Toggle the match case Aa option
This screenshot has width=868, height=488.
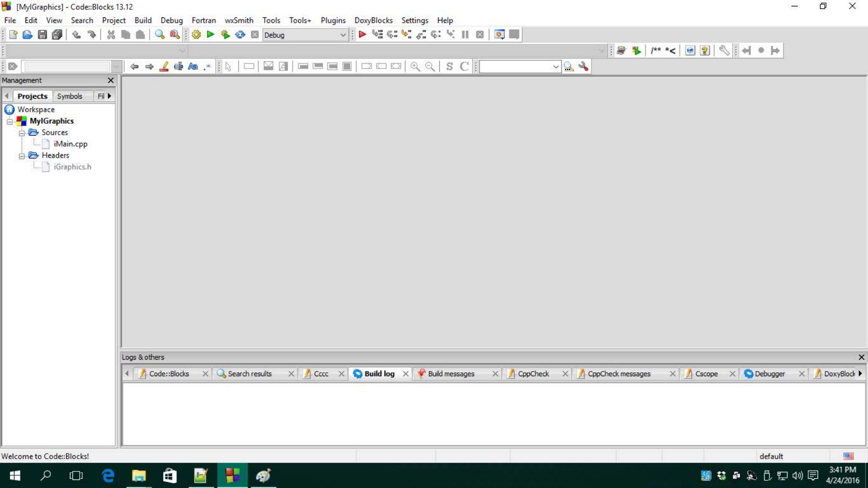point(193,67)
